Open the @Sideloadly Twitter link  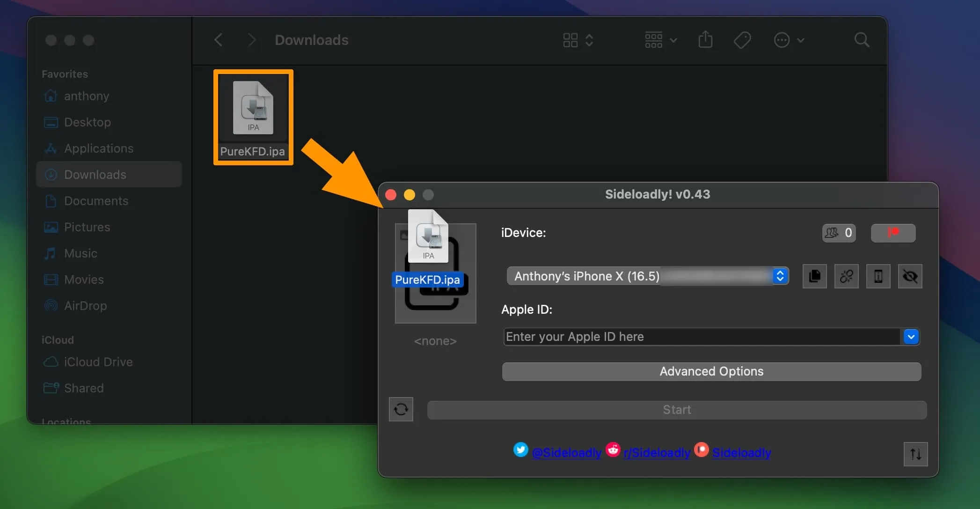(x=567, y=453)
